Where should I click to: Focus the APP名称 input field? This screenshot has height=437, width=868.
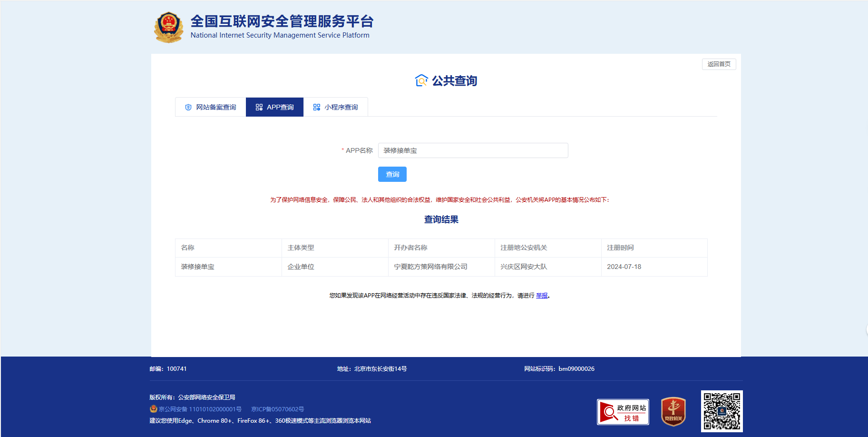[x=473, y=150]
